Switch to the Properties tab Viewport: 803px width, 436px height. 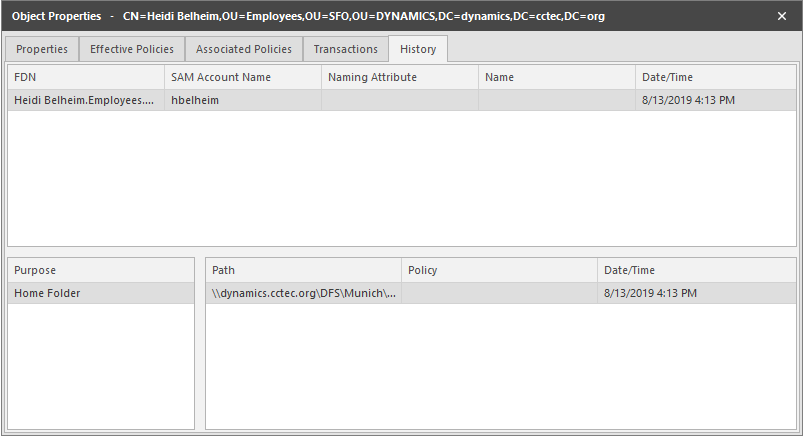(42, 49)
